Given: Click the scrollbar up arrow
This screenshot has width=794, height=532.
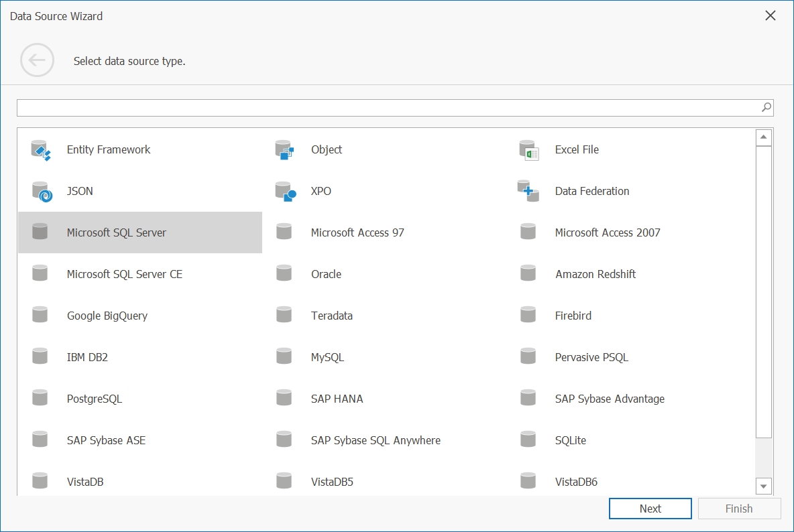Looking at the screenshot, I should pyautogui.click(x=764, y=137).
